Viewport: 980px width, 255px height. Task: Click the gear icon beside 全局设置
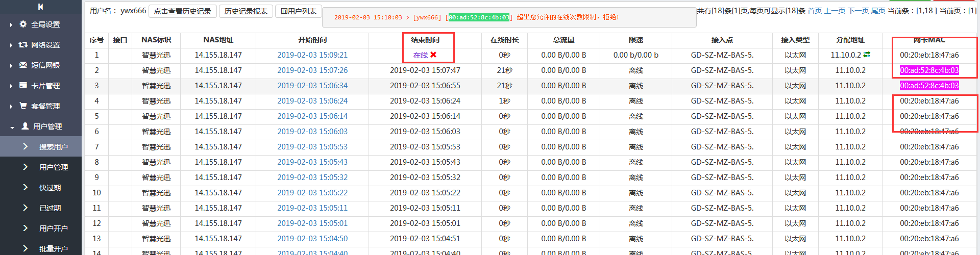[23, 24]
